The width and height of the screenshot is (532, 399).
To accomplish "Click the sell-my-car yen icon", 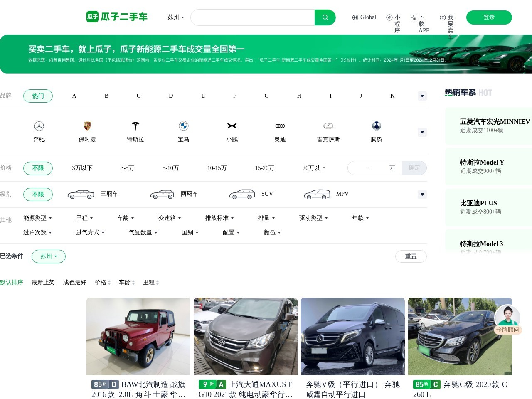I will [443, 17].
